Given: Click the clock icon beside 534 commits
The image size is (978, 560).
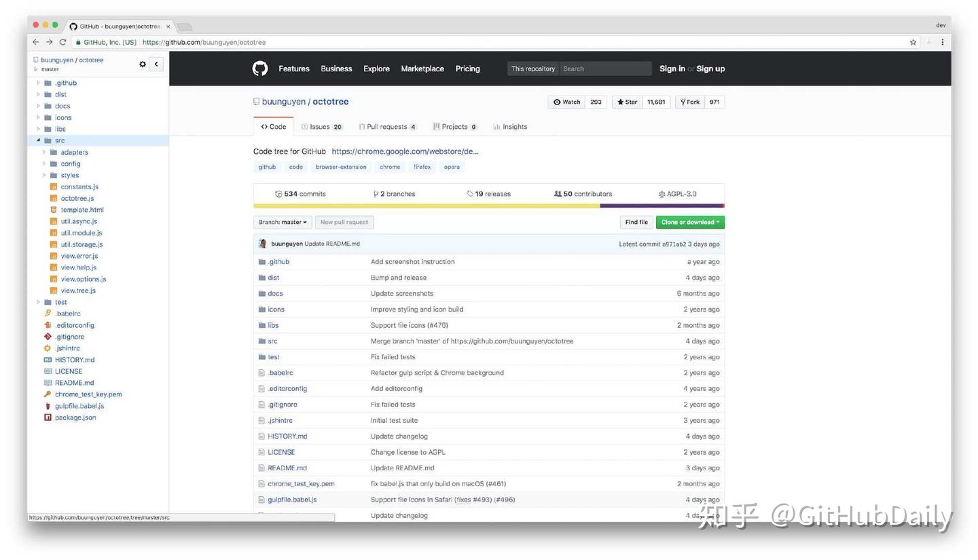Looking at the screenshot, I should tap(278, 193).
